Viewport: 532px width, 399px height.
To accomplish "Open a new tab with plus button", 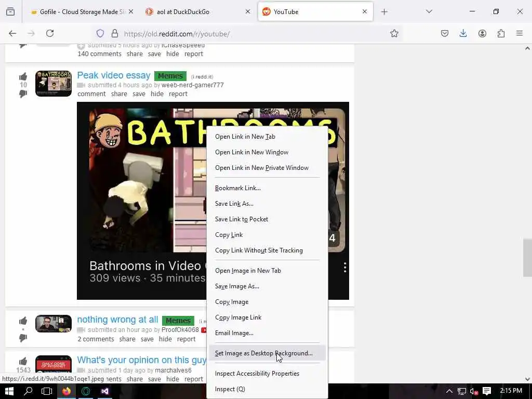I will pos(384,12).
